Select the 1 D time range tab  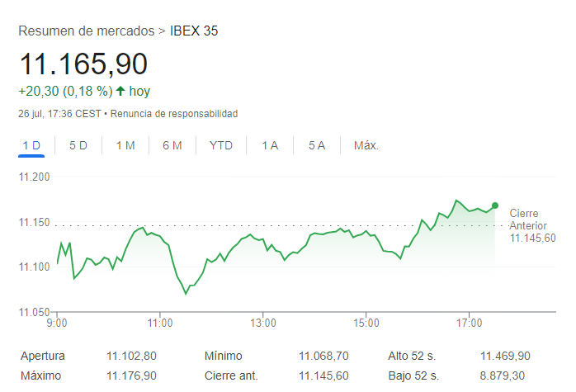point(31,145)
